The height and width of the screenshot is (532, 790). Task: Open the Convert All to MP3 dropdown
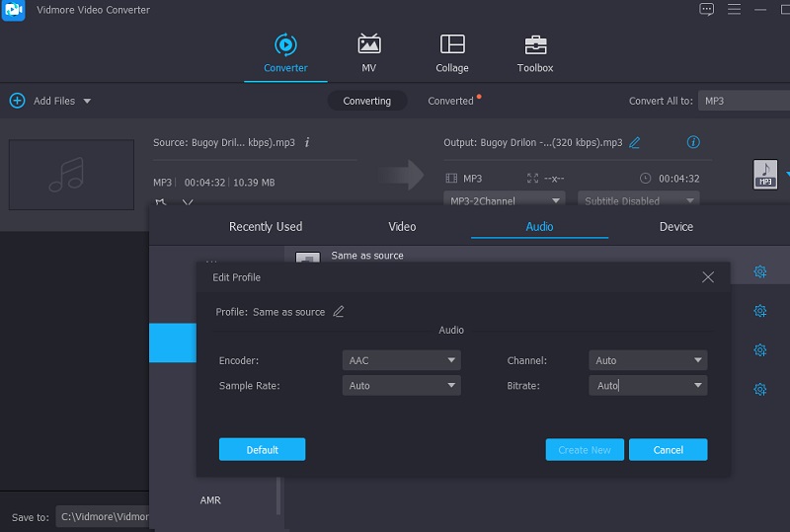pos(744,101)
